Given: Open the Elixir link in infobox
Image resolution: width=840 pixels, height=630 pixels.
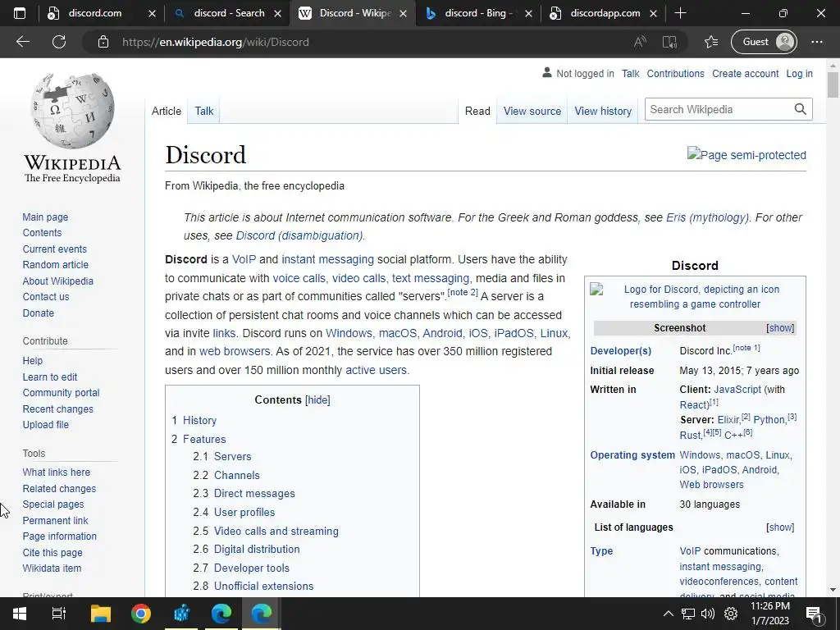Looking at the screenshot, I should coord(728,420).
